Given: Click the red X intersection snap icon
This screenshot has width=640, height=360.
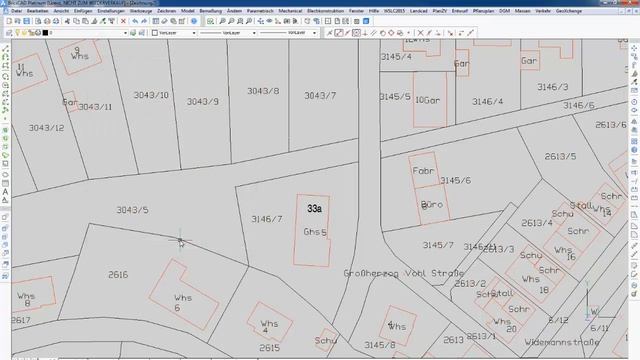Looking at the screenshot, I should pyautogui.click(x=420, y=33).
